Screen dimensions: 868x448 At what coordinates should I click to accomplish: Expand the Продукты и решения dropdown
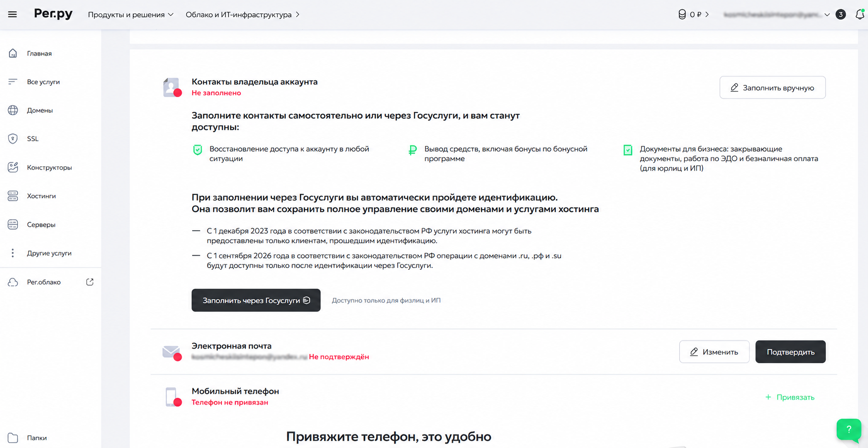130,14
